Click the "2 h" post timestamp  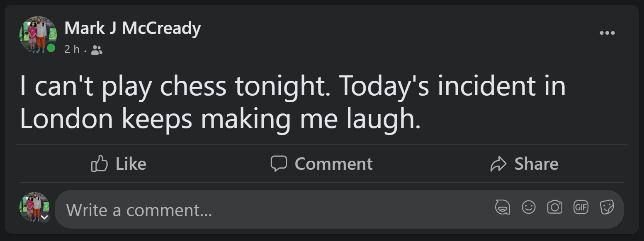coord(72,50)
